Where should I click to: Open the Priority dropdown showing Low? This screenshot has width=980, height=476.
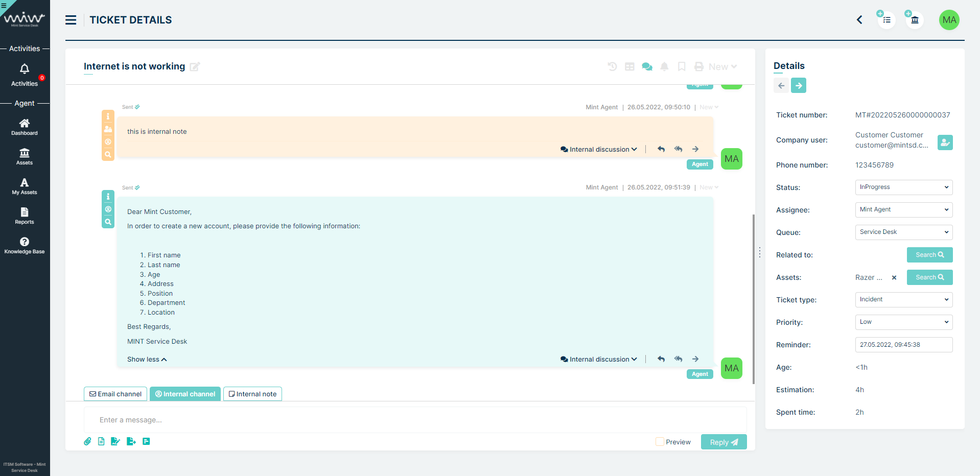pyautogui.click(x=903, y=322)
